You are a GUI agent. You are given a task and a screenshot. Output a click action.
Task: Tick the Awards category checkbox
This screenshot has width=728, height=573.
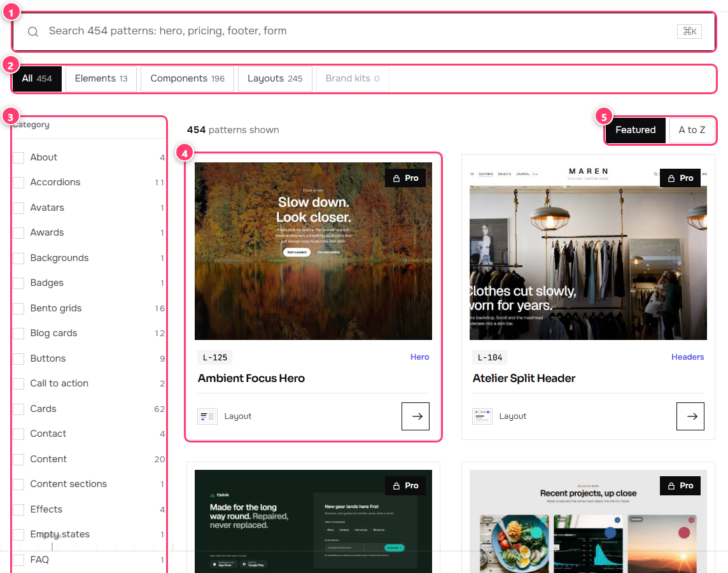point(18,232)
